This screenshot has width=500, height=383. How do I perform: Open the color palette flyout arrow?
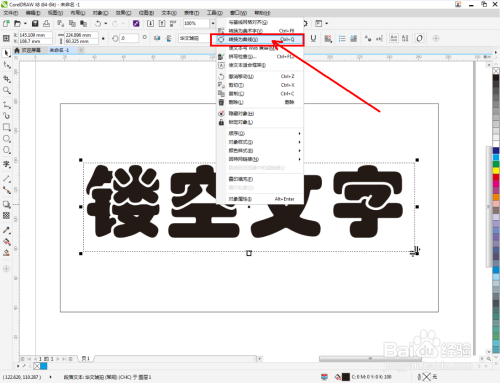(x=496, y=53)
